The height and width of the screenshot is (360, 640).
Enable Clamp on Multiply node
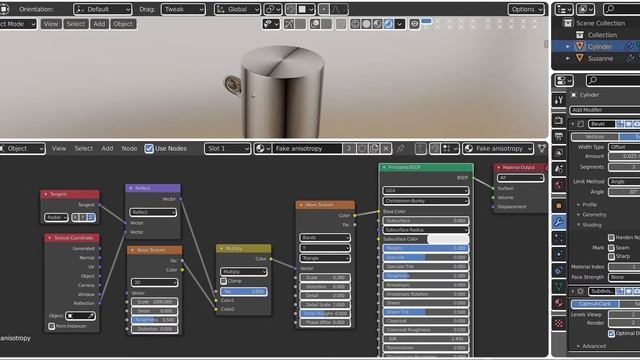[224, 281]
